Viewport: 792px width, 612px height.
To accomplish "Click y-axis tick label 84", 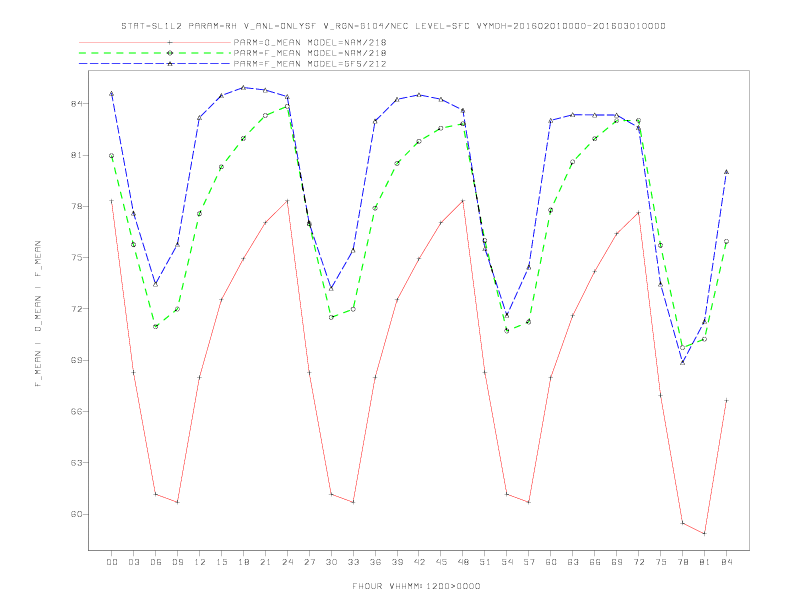I will coord(76,104).
